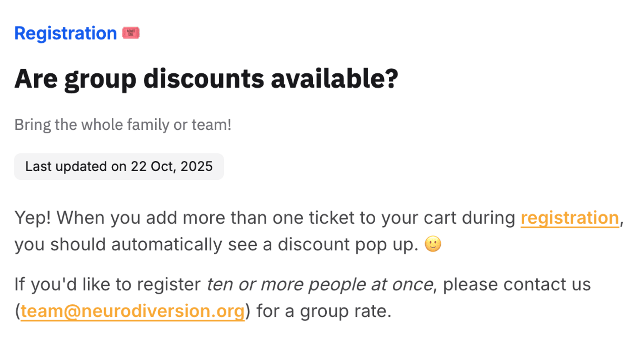Click the admit-one ticket emoji icon
Image resolution: width=644 pixels, height=362 pixels.
(131, 33)
